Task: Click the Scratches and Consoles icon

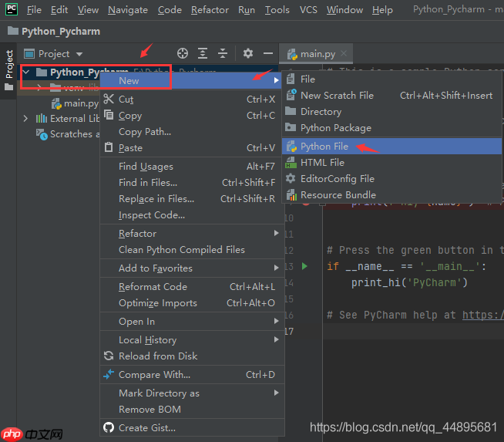Action: point(42,134)
